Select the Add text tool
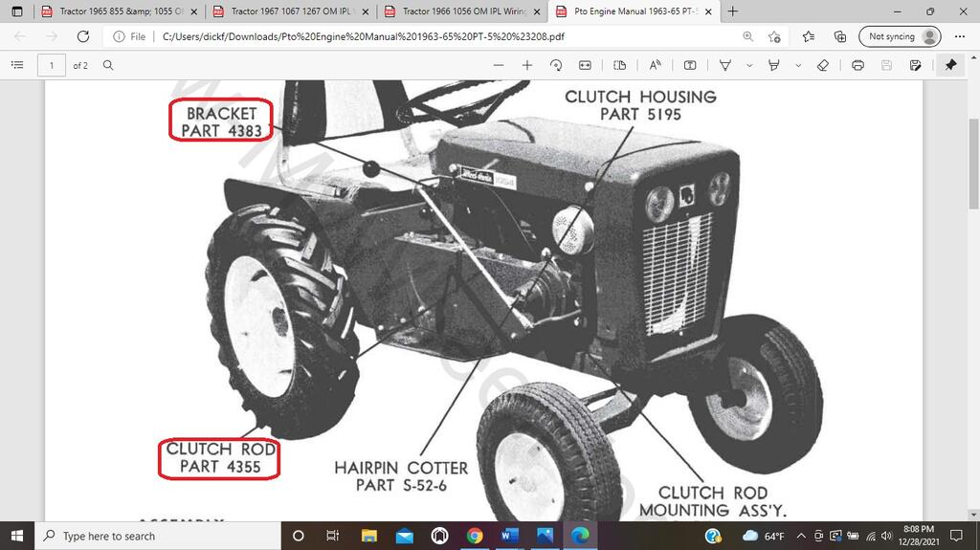 (690, 65)
